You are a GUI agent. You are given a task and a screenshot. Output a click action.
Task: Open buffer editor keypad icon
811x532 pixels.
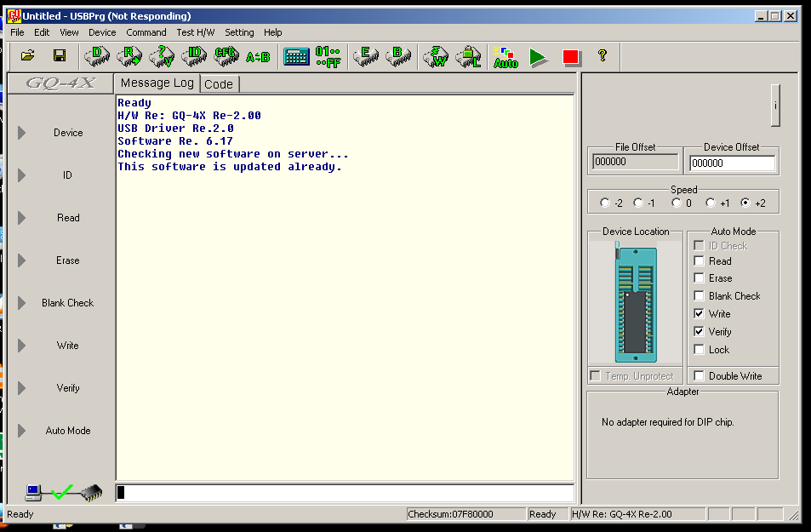pyautogui.click(x=296, y=56)
